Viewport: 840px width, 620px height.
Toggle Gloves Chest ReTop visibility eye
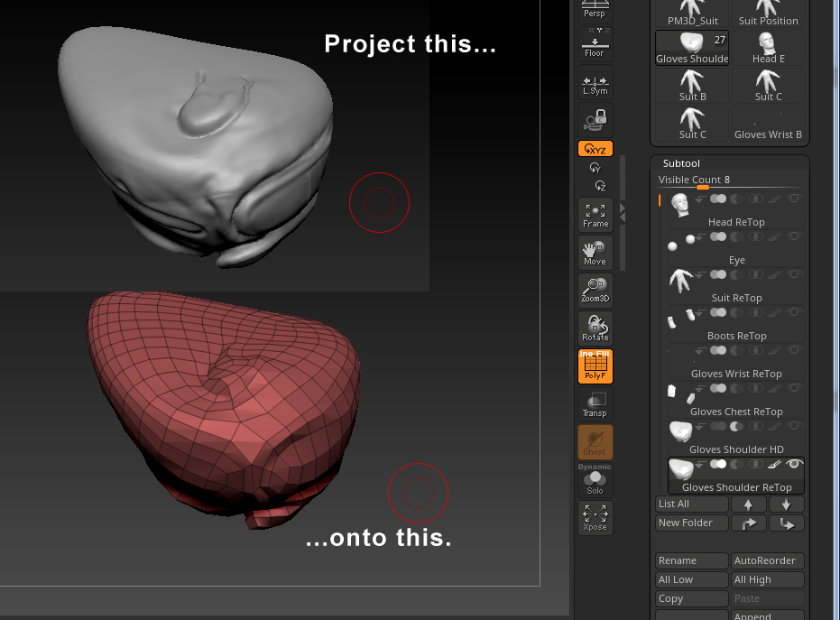[x=794, y=388]
